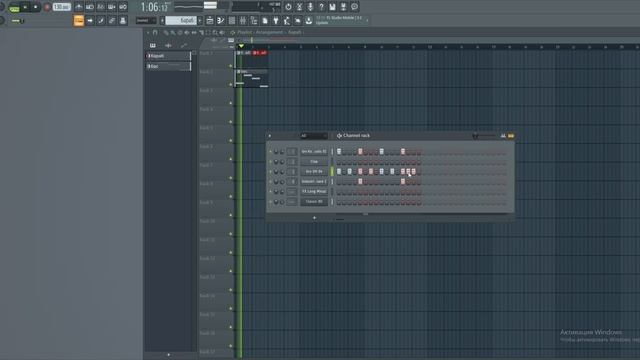Viewport: 640px width, 360px height.
Task: Click the third channel's green select bar
Action: [x=332, y=172]
